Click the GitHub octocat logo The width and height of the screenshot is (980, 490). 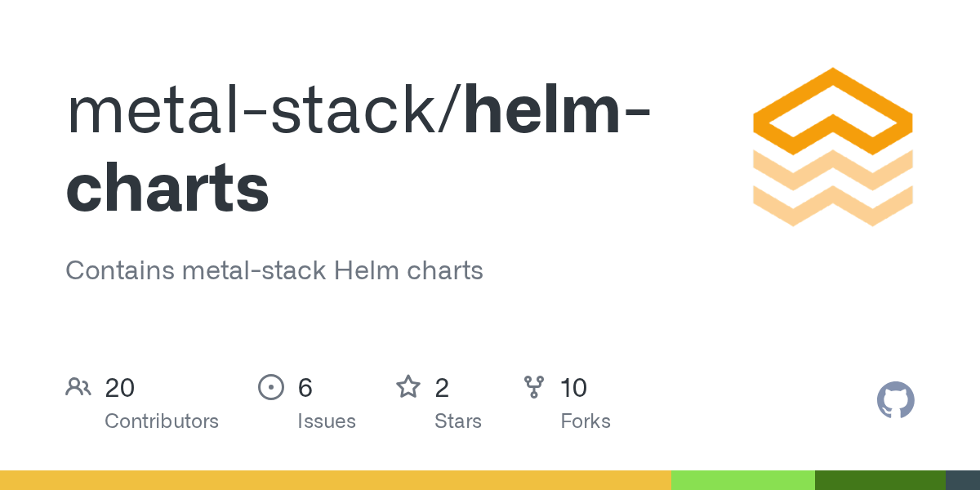(x=895, y=401)
